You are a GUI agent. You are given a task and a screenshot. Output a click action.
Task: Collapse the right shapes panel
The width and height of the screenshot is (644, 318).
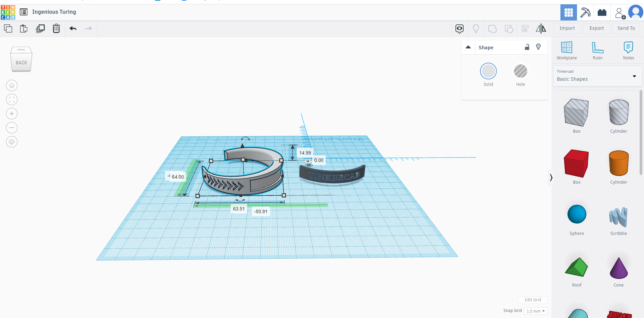[x=551, y=177]
